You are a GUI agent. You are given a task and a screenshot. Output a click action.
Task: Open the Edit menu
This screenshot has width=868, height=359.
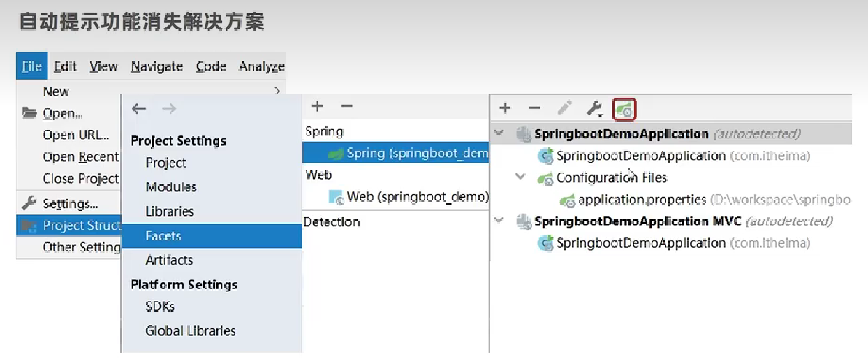pos(66,66)
